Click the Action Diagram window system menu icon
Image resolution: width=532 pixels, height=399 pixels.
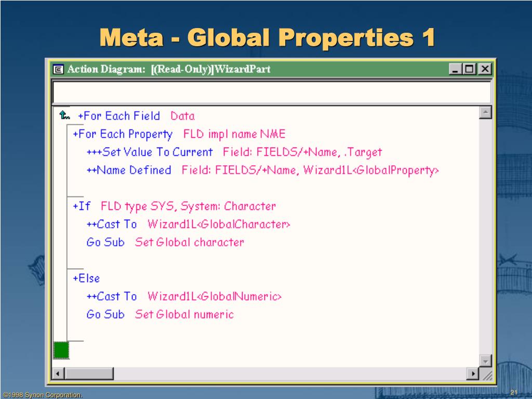58,70
